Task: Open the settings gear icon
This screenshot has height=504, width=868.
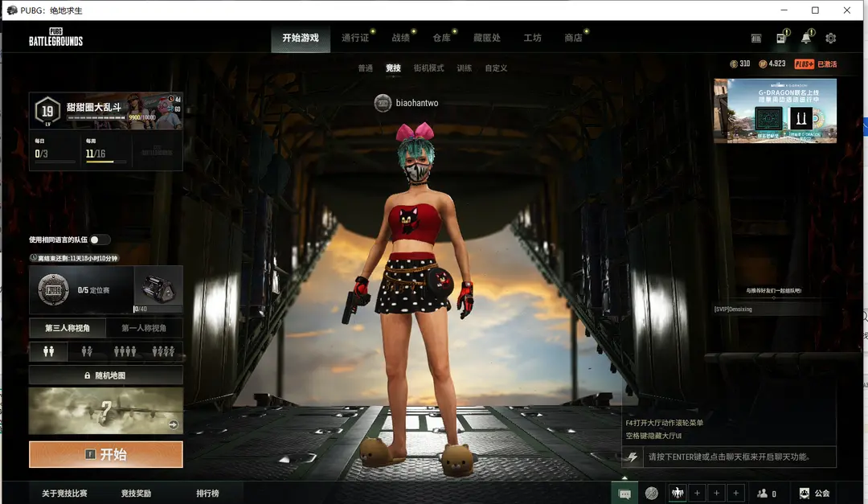Action: coord(830,39)
